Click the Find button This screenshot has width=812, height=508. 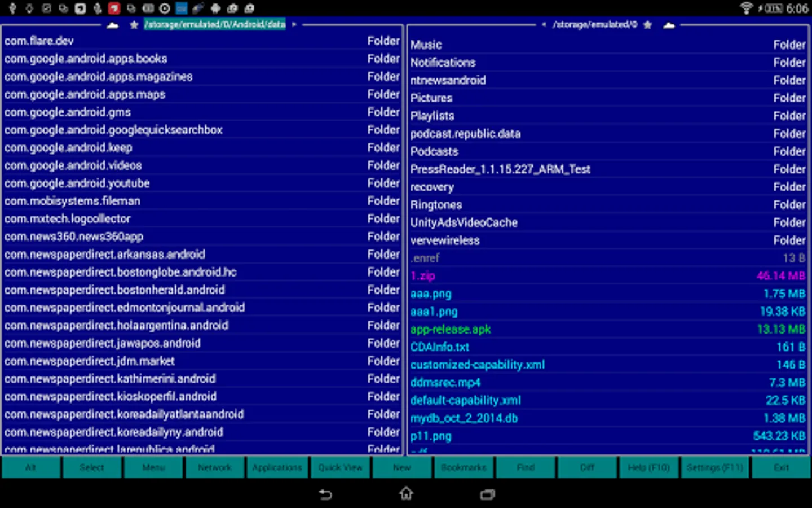(x=526, y=467)
